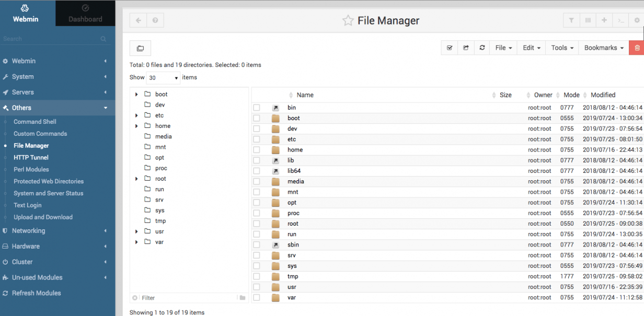Open System and Server Status link

tap(49, 193)
